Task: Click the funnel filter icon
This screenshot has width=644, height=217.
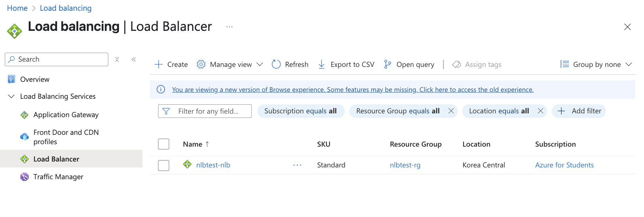Action: (166, 111)
